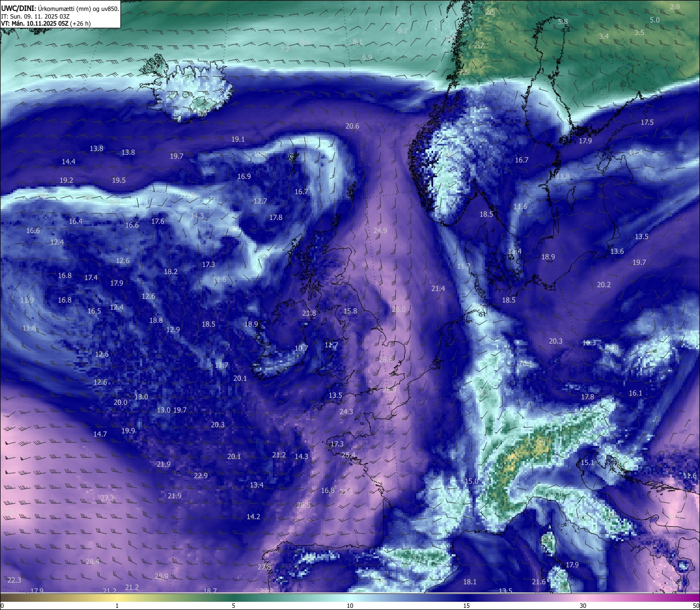
Task: Click the 30 label on the color scale
Action: (583, 606)
